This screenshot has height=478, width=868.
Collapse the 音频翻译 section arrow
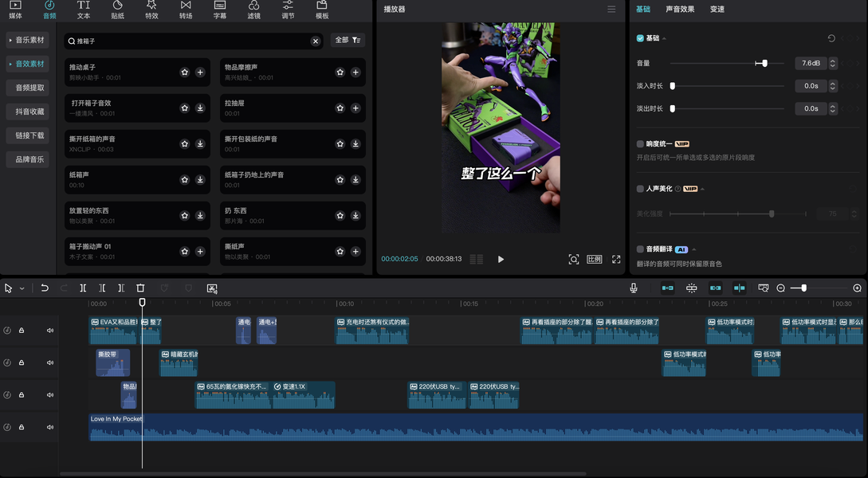click(x=694, y=250)
